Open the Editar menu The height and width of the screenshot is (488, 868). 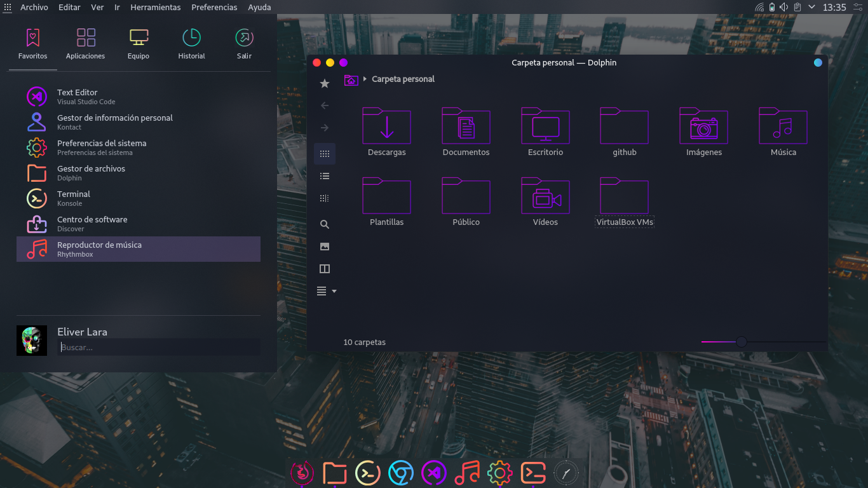69,7
